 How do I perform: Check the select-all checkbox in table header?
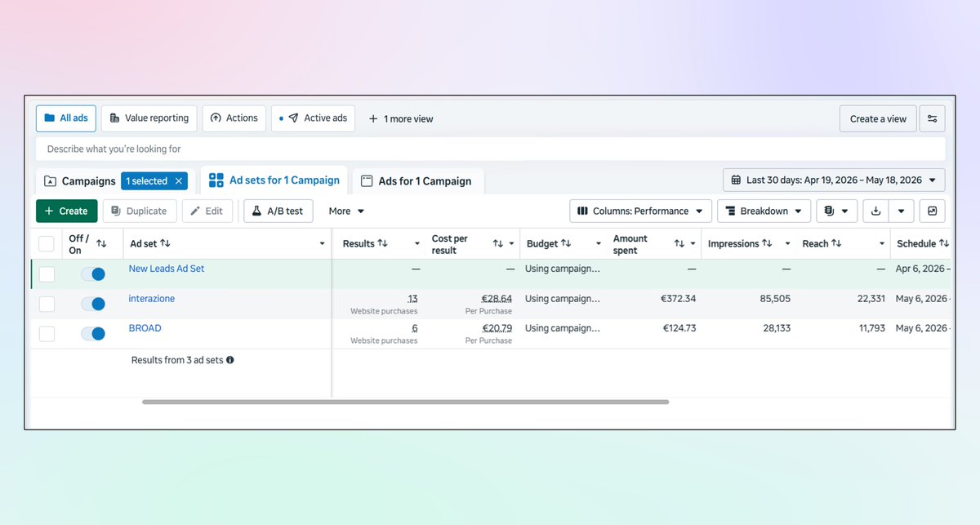click(x=47, y=243)
